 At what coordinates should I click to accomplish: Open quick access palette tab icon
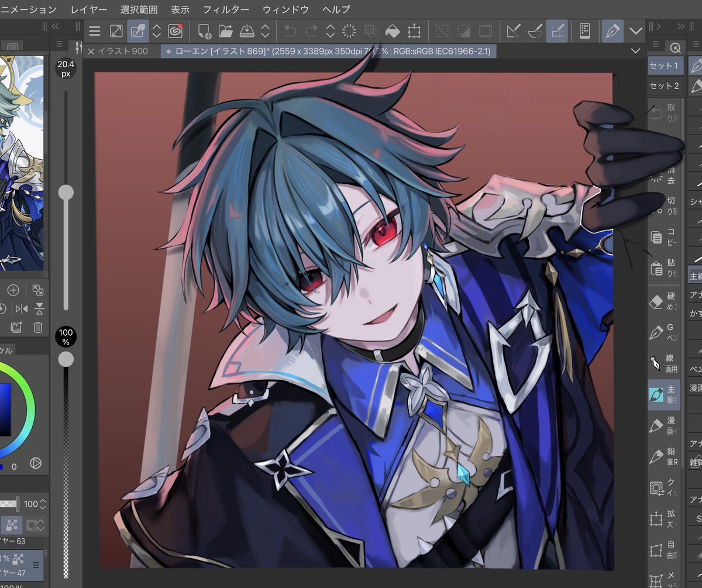pyautogui.click(x=676, y=47)
